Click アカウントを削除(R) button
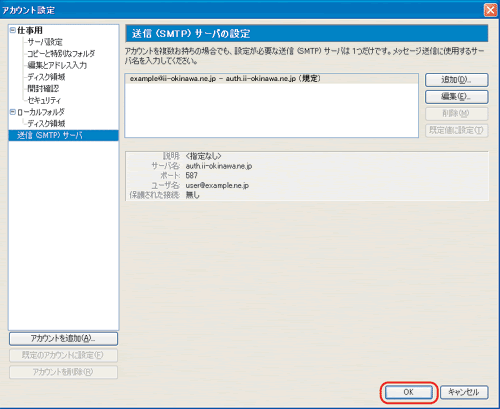Screen dimensions: 500x409 click(63, 372)
